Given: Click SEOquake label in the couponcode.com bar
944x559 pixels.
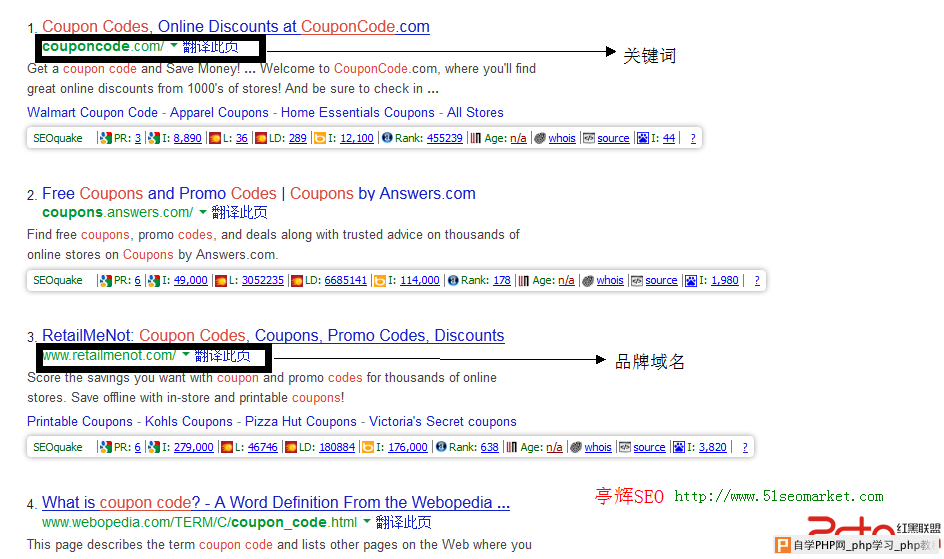Looking at the screenshot, I should click(x=58, y=138).
